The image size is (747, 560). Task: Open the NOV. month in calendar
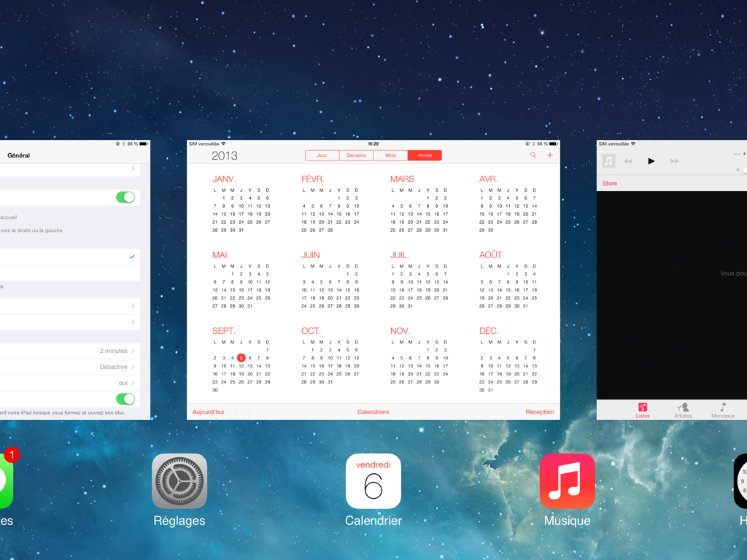click(x=419, y=356)
